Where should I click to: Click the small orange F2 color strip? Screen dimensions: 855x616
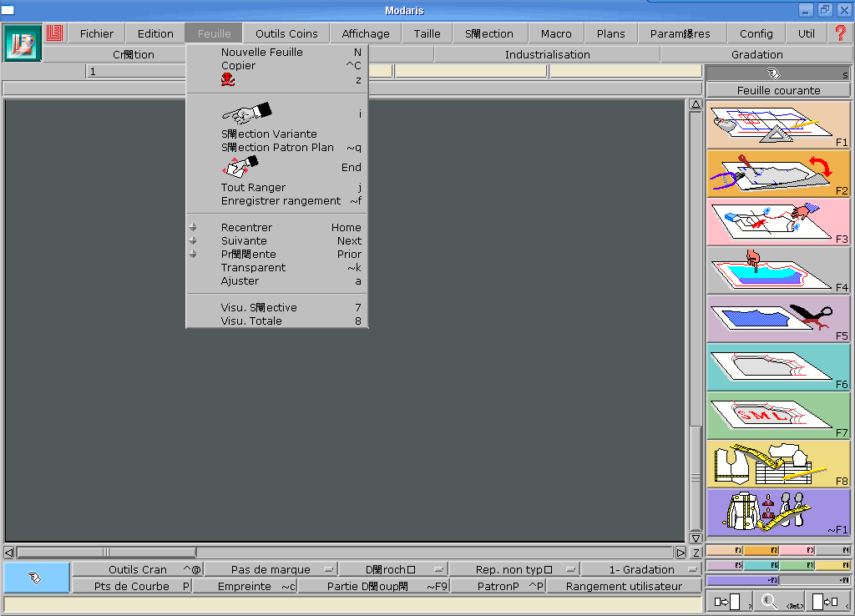761,551
